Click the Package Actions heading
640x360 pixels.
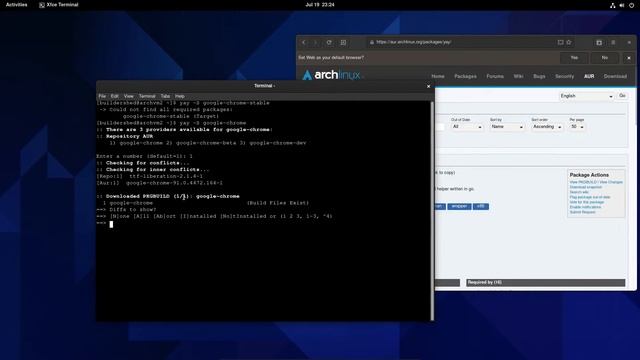tap(589, 175)
